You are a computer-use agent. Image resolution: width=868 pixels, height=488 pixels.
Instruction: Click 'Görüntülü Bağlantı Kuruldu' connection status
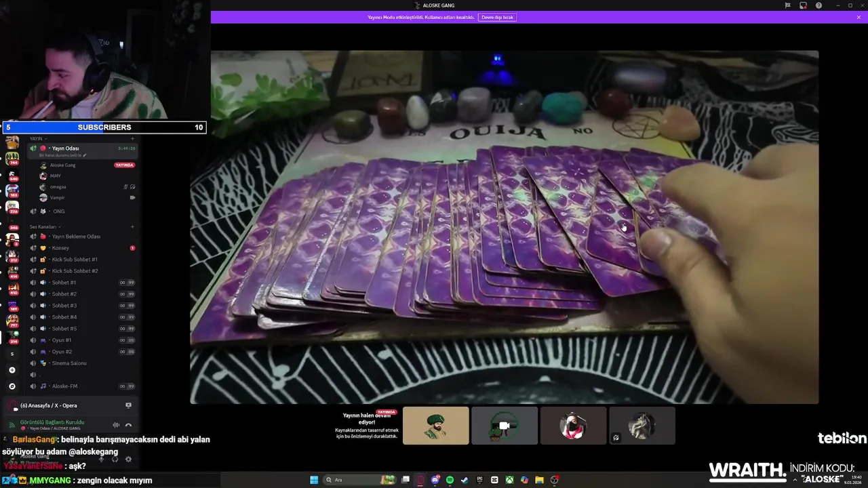(52, 422)
